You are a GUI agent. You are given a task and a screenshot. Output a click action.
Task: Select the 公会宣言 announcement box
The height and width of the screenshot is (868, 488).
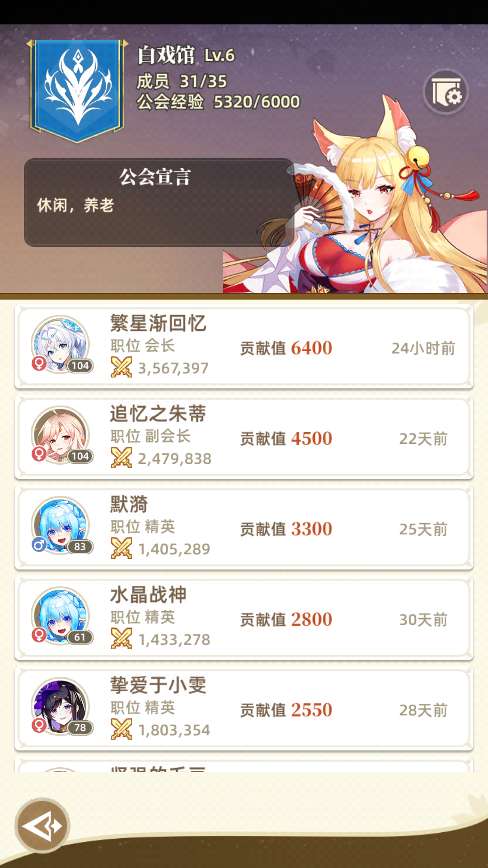[x=159, y=203]
